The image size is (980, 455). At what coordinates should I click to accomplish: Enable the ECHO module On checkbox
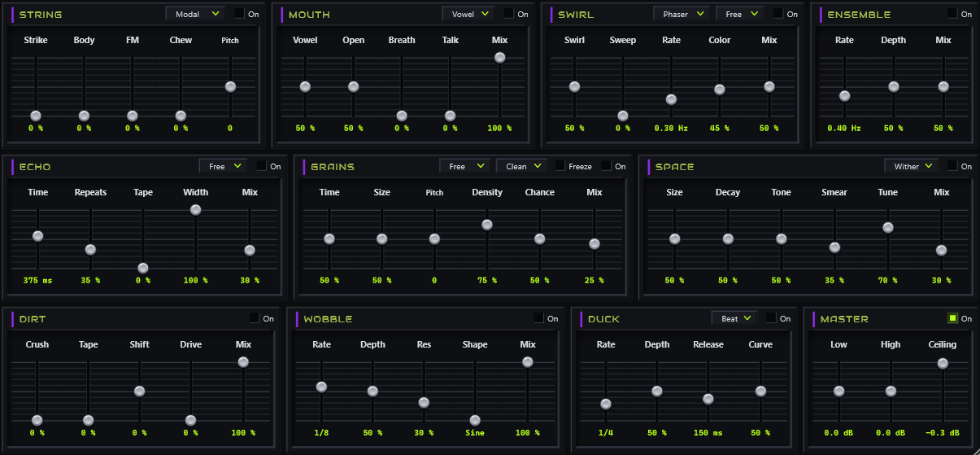(262, 166)
